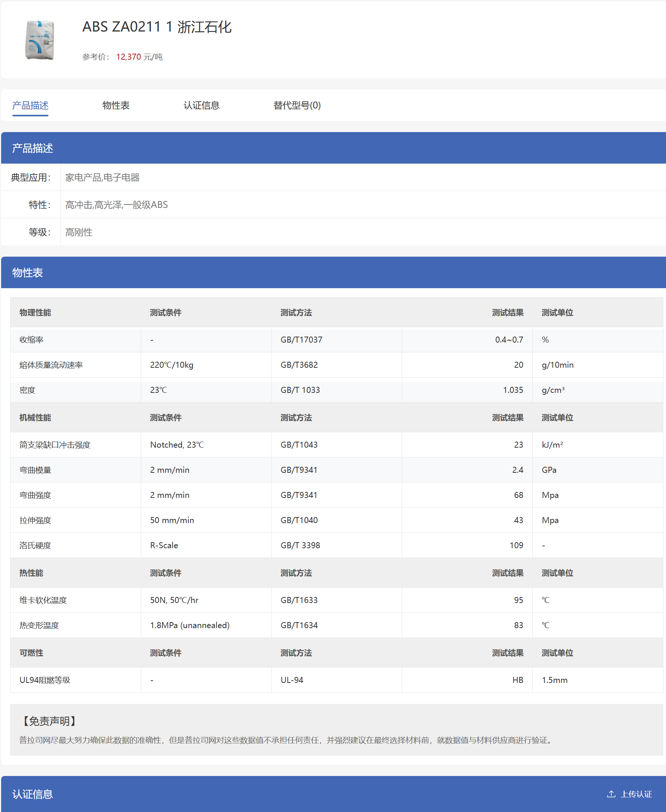Select the 弯曲强度 row label
The image size is (666, 812).
click(35, 495)
